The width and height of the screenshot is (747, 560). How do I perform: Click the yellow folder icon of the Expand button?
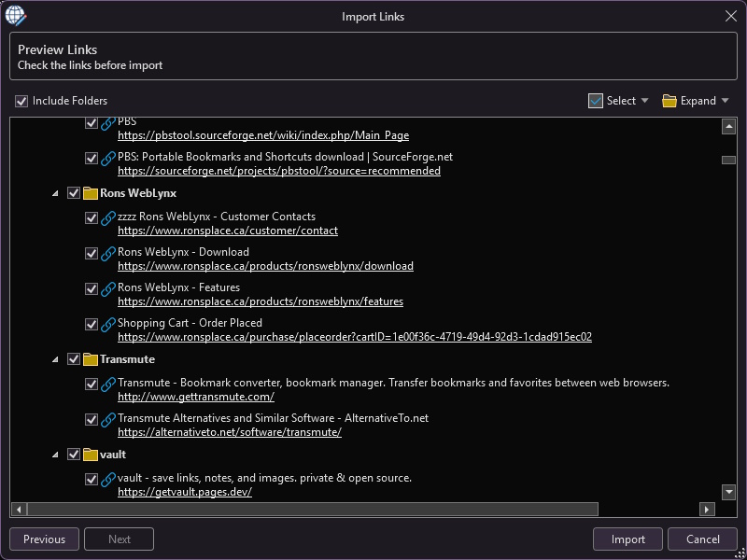(669, 101)
